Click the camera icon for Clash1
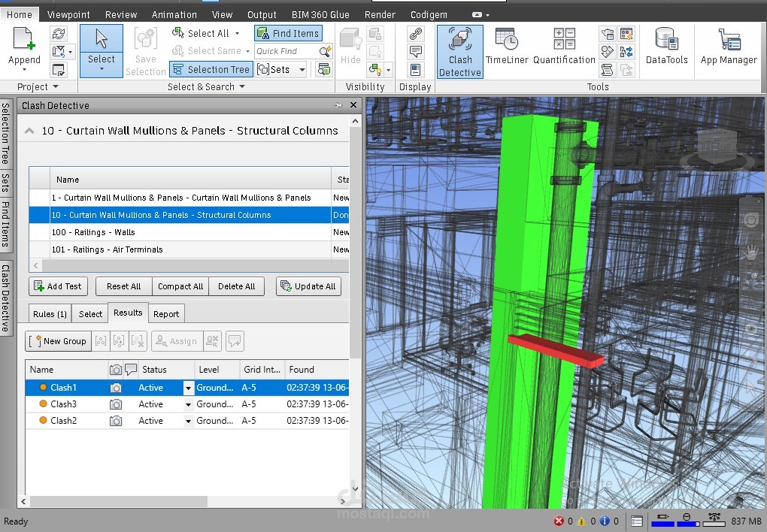The width and height of the screenshot is (767, 532). point(116,388)
